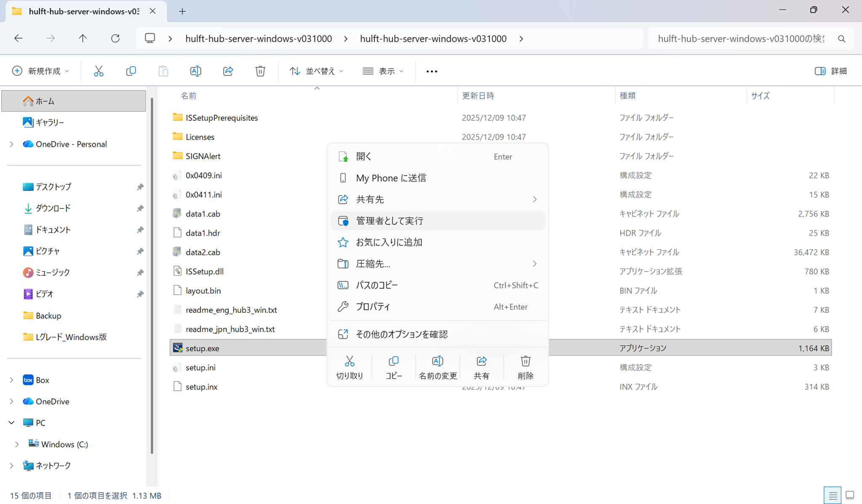862x504 pixels.
Task: Open the 並べ替え sort dropdown
Action: point(317,71)
